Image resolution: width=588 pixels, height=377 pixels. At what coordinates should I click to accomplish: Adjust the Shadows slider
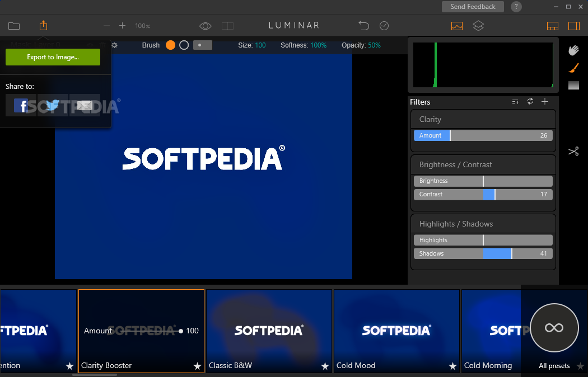[x=483, y=253]
